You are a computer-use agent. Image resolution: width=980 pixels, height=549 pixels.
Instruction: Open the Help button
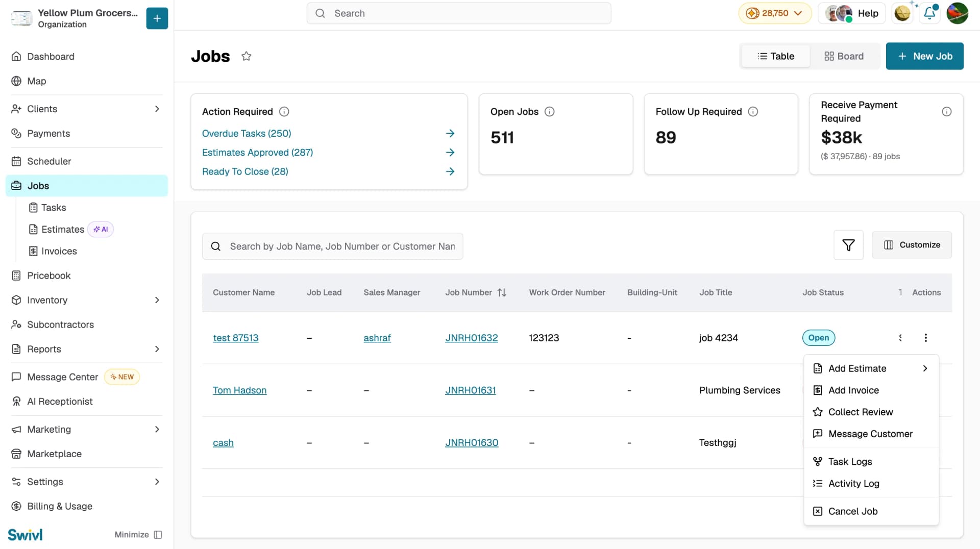coord(851,13)
